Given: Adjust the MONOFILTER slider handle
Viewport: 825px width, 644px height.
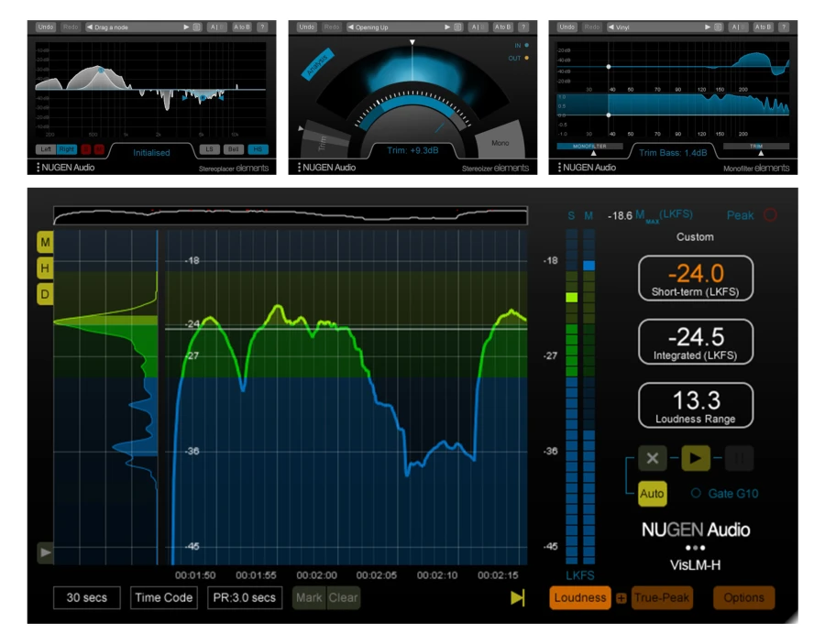Looking at the screenshot, I should [x=593, y=153].
